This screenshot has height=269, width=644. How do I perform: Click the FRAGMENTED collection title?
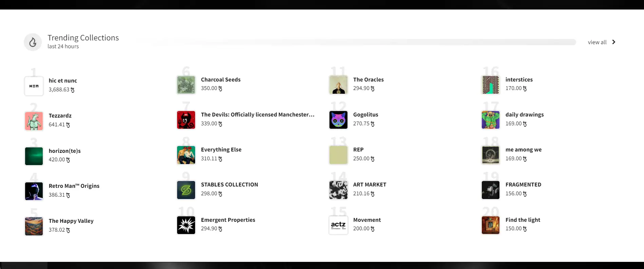click(523, 184)
